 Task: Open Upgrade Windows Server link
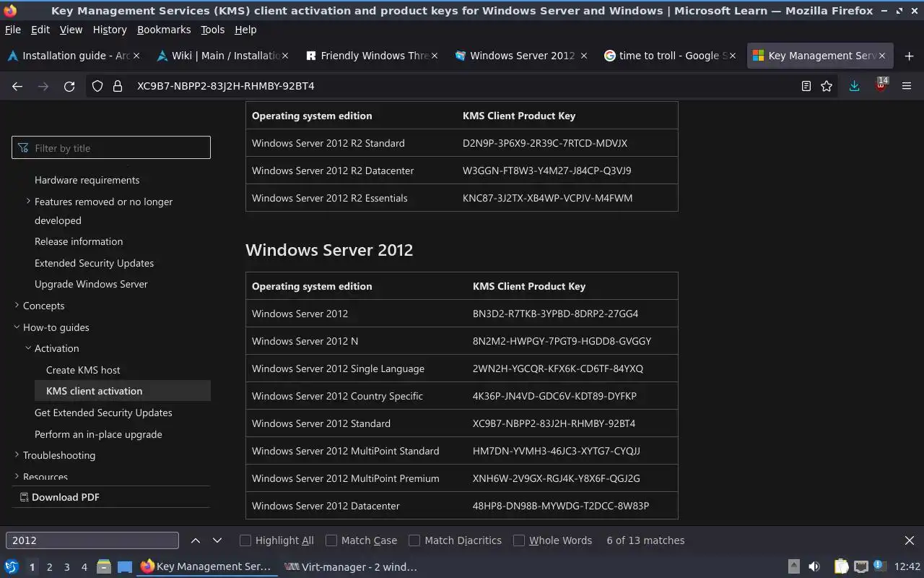91,284
